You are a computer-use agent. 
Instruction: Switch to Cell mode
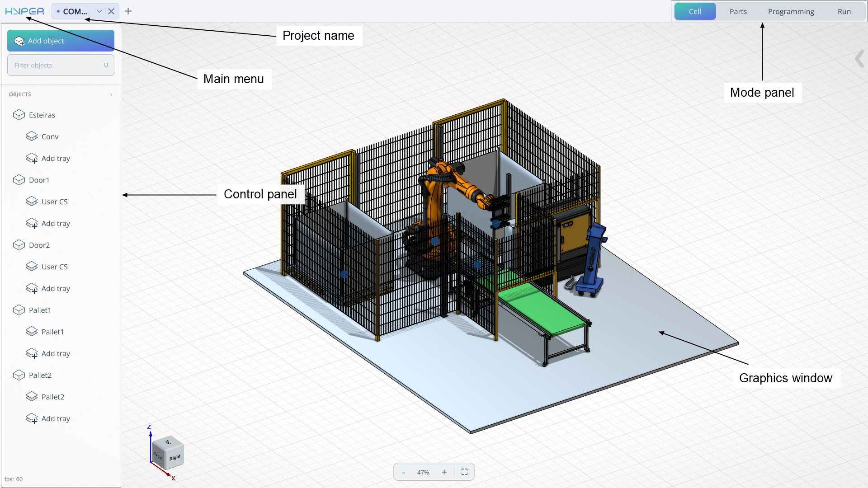(695, 11)
